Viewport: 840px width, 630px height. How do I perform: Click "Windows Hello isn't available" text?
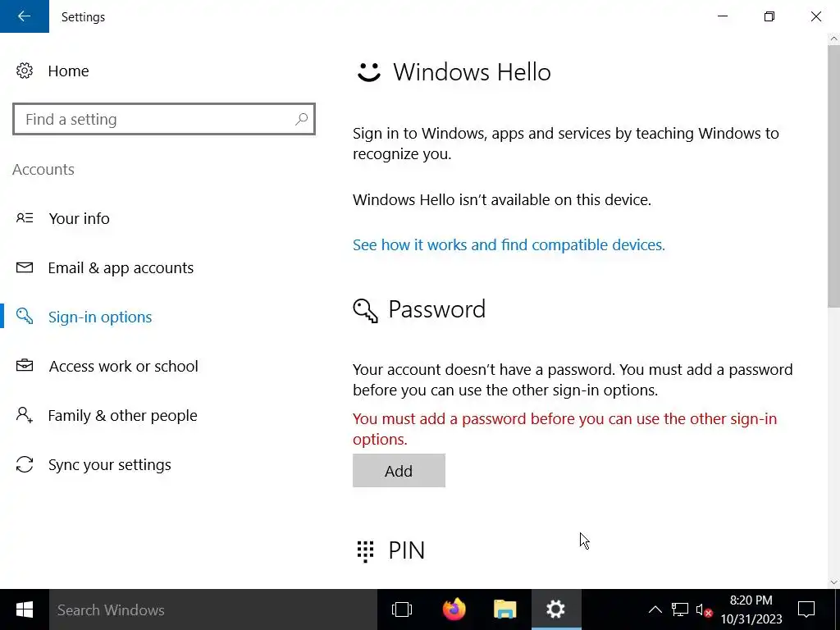click(502, 200)
